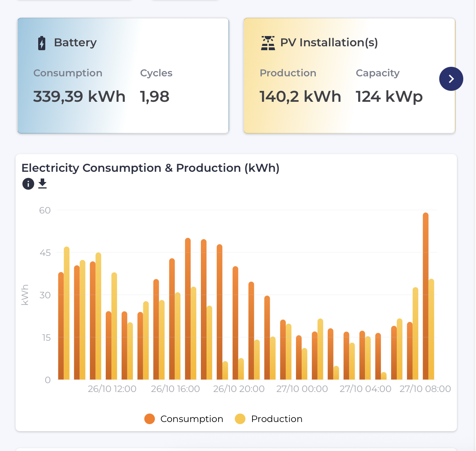Click the Battery card heading
Image resolution: width=476 pixels, height=451 pixels.
point(75,42)
